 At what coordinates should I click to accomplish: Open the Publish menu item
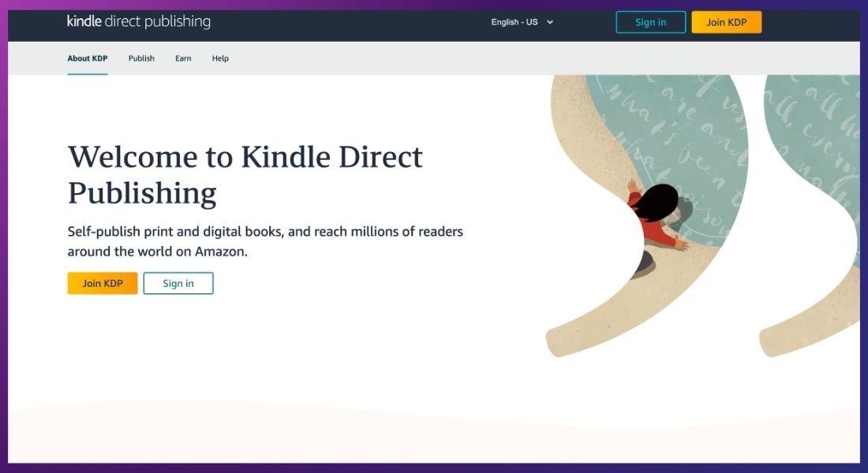point(141,58)
